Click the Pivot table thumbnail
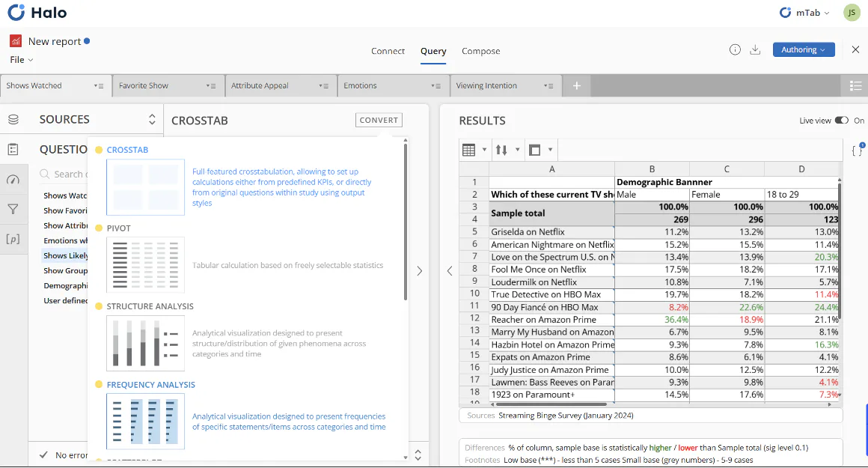Viewport: 868px width, 468px height. click(146, 265)
